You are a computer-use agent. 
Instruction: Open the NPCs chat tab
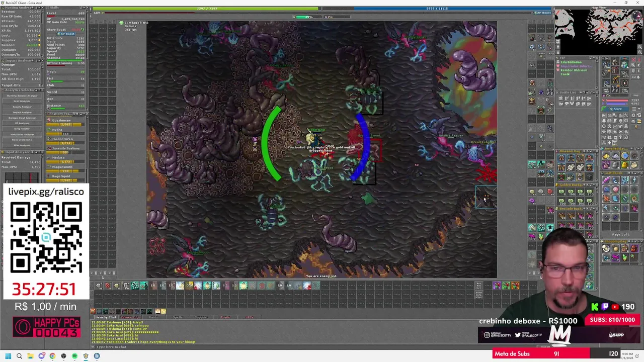[x=249, y=317]
